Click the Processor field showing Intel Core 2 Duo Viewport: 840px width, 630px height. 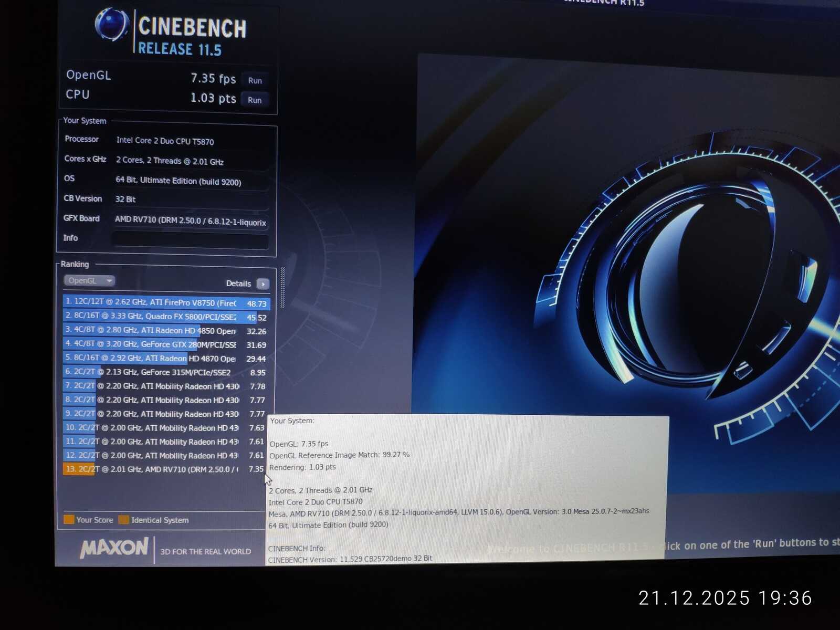tap(191, 141)
